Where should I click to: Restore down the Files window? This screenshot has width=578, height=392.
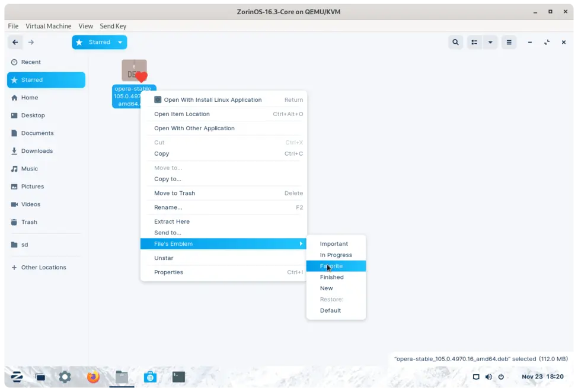[547, 42]
